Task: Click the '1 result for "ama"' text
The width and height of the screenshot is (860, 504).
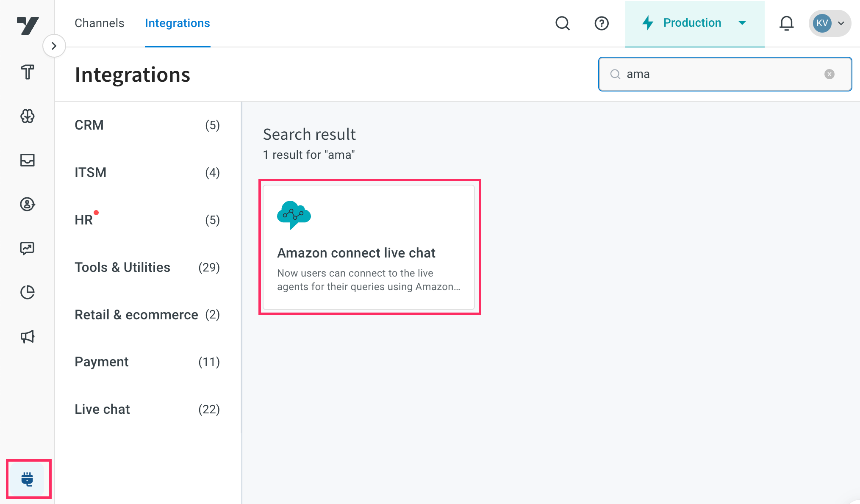Action: [309, 155]
